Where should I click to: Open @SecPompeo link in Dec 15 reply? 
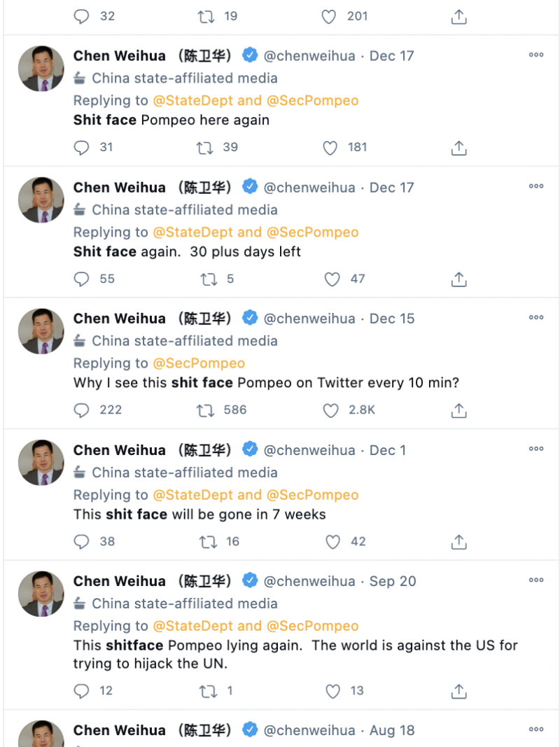pos(199,363)
